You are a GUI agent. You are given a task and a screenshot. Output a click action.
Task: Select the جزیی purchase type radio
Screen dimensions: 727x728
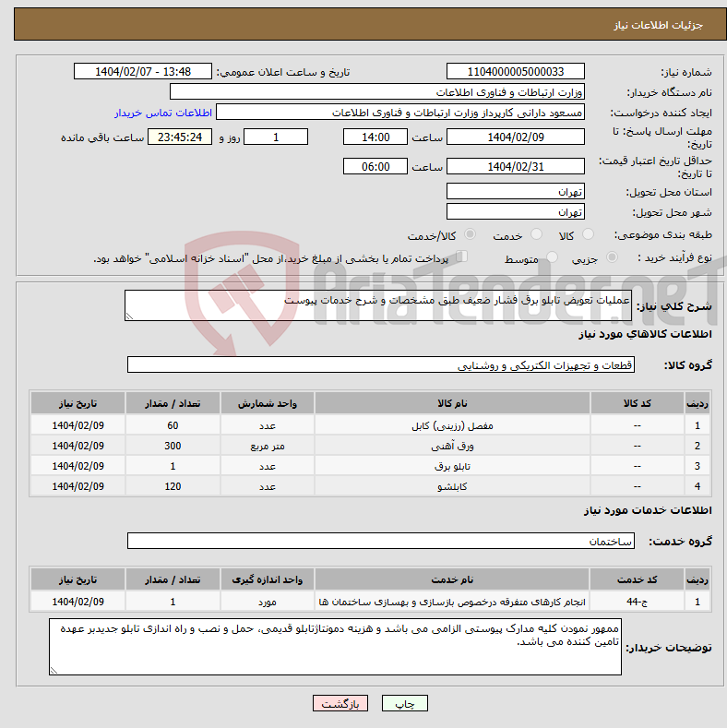(x=612, y=257)
